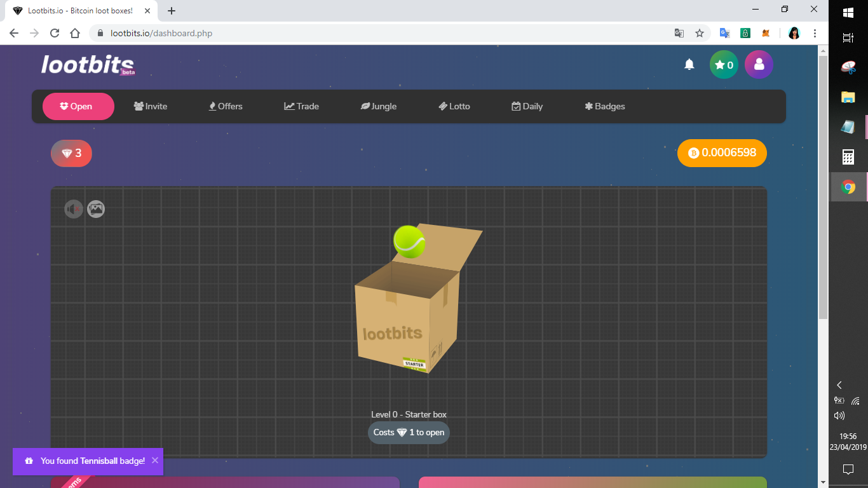Open the notepad app on taskbar

pyautogui.click(x=848, y=127)
